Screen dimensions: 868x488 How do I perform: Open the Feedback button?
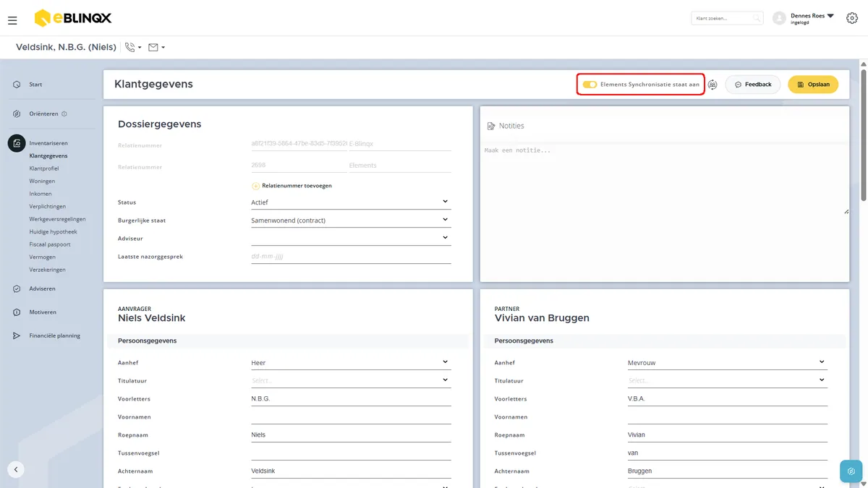pos(753,85)
